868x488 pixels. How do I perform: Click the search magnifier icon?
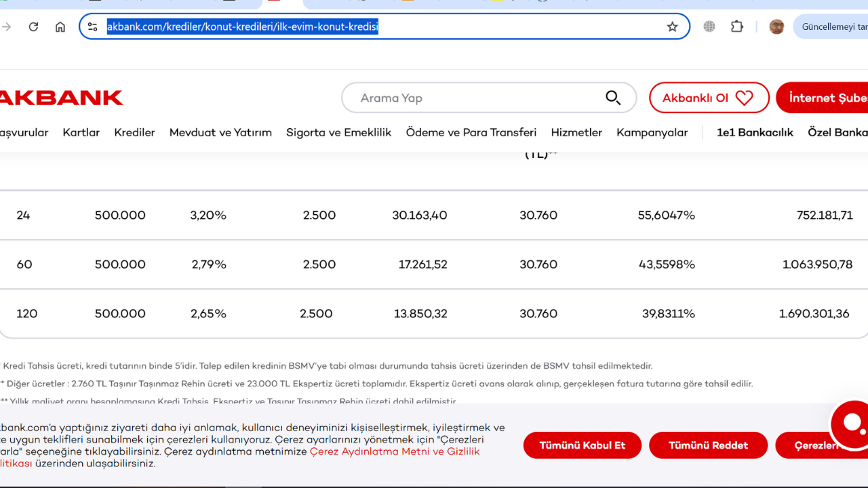(x=613, y=98)
